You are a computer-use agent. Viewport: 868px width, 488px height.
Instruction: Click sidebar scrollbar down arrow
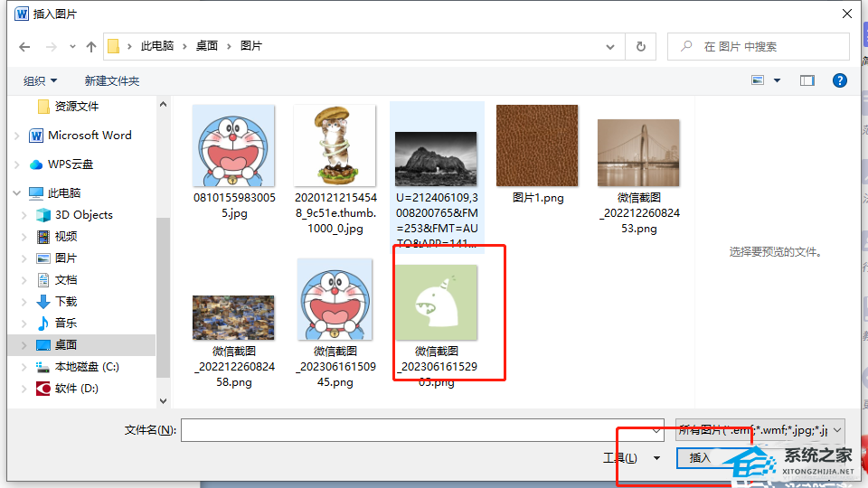coord(163,401)
